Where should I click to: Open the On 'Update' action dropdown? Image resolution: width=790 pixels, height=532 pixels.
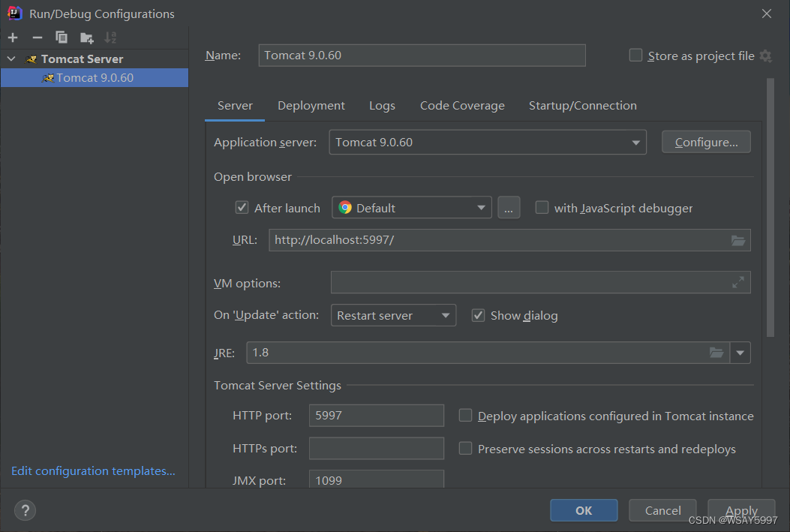(393, 315)
